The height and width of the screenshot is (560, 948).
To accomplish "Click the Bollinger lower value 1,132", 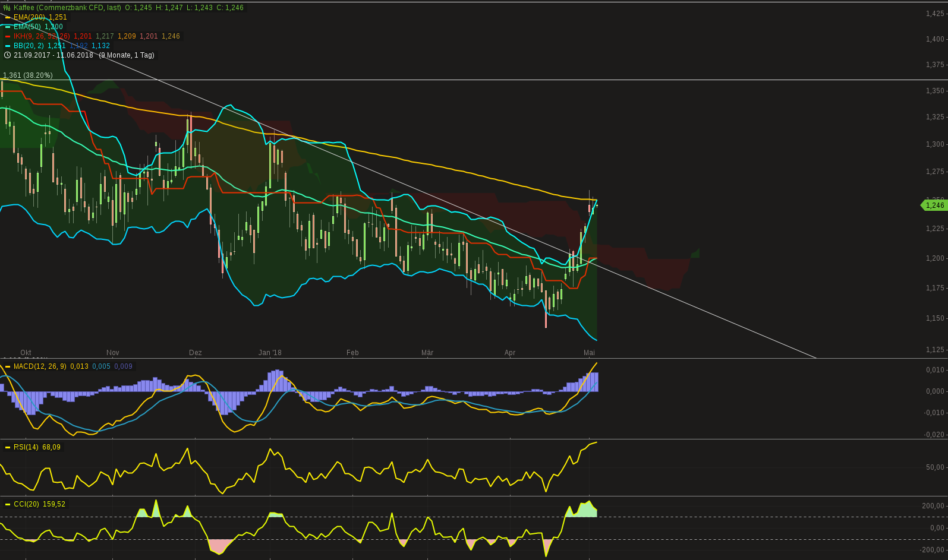I will pyautogui.click(x=100, y=46).
